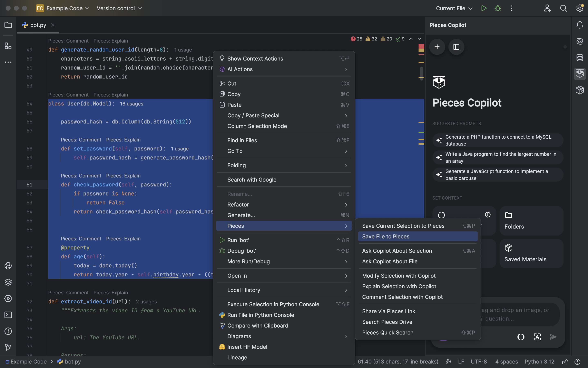Go to next highlighted error arrow
The width and height of the screenshot is (588, 368).
419,39
